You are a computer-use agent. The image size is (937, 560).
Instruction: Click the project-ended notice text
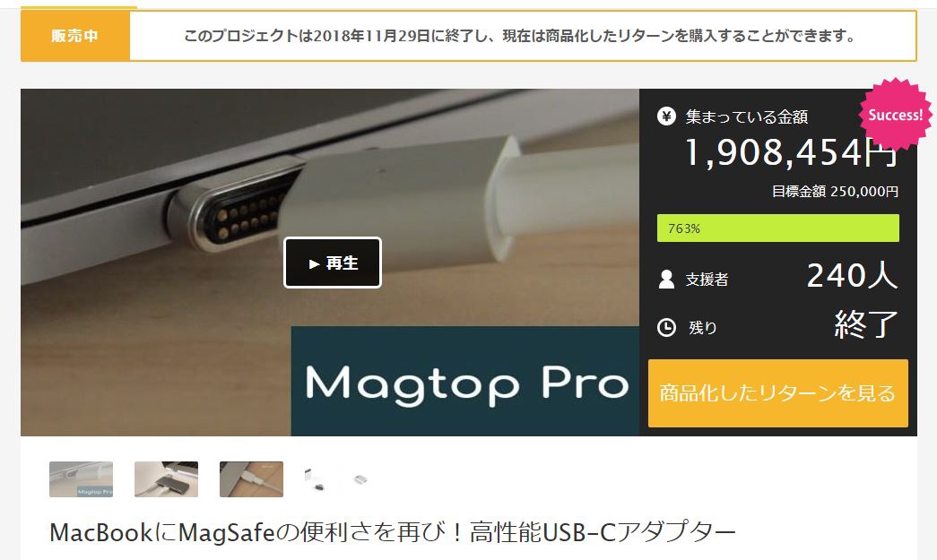pos(519,36)
